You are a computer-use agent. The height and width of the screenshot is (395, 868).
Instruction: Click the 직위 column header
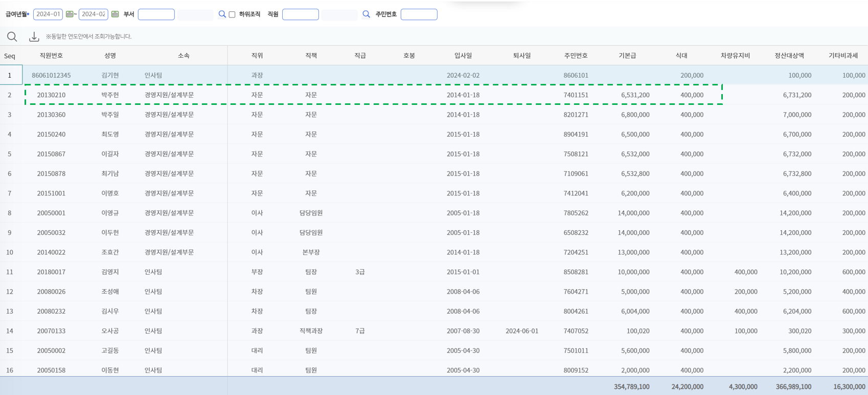257,55
